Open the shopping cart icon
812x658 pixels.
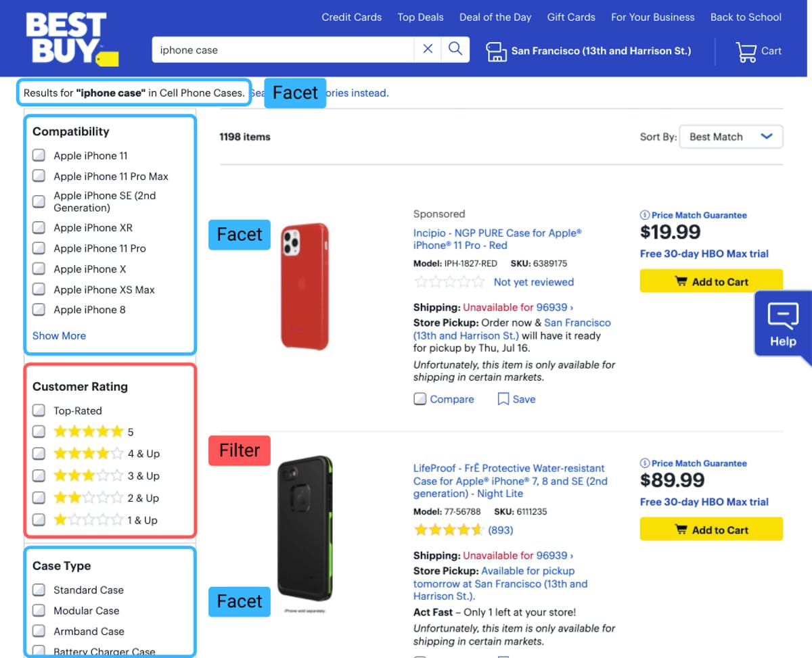click(x=746, y=51)
